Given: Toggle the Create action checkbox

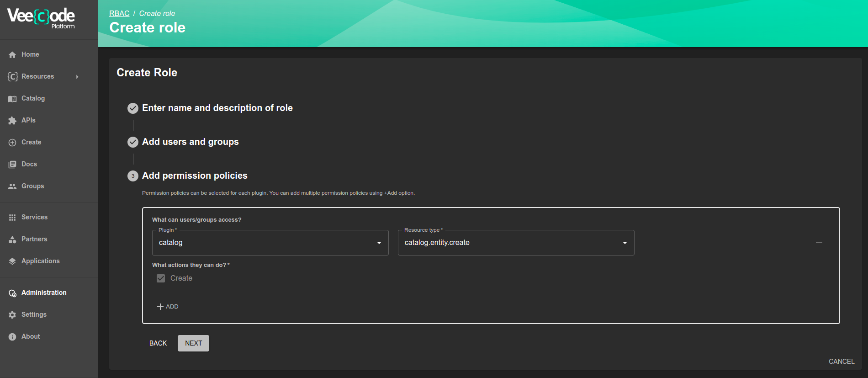Looking at the screenshot, I should click(x=161, y=278).
